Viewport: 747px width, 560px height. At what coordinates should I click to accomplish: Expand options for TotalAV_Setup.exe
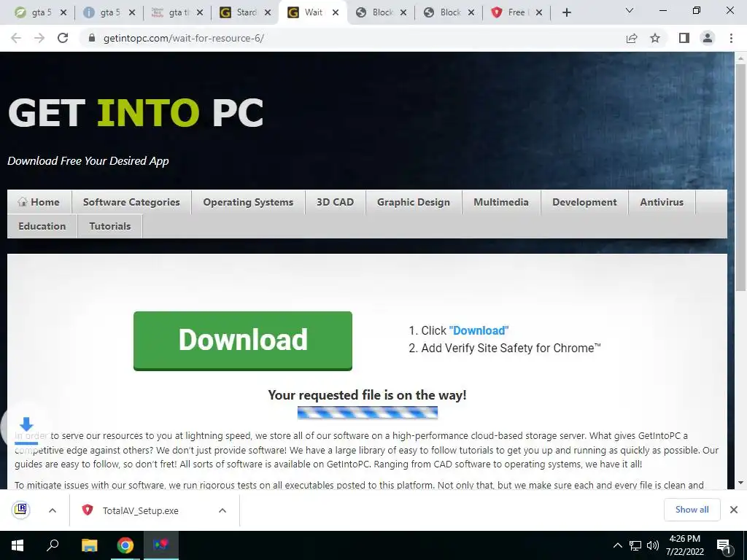coord(222,510)
